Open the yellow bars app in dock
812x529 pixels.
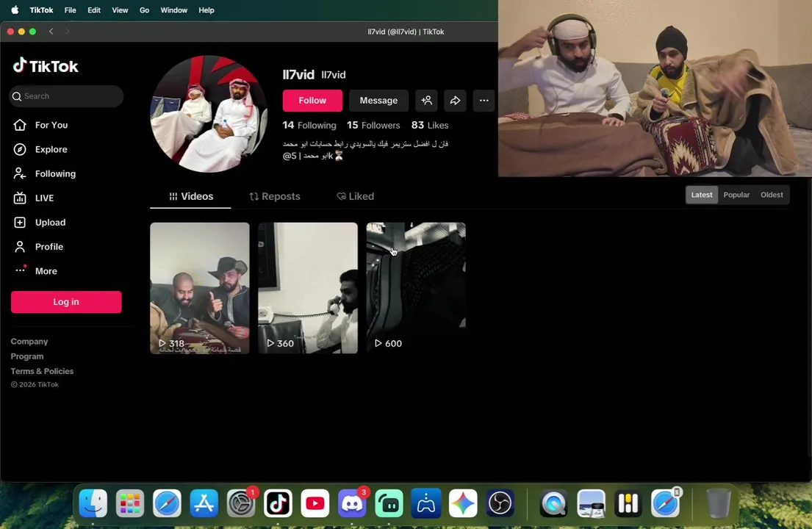(x=628, y=503)
